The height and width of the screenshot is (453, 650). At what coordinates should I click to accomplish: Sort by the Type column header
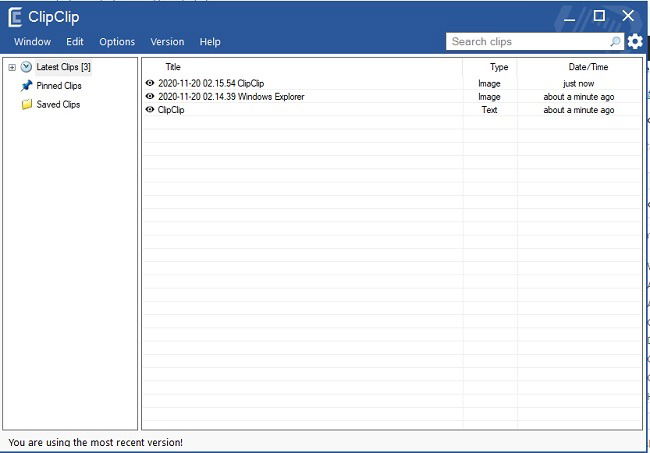(x=499, y=67)
